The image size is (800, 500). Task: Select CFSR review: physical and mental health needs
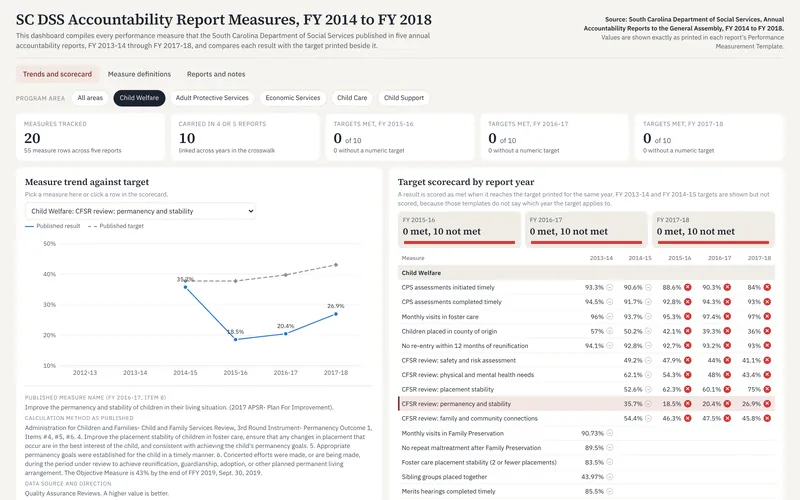586,374
